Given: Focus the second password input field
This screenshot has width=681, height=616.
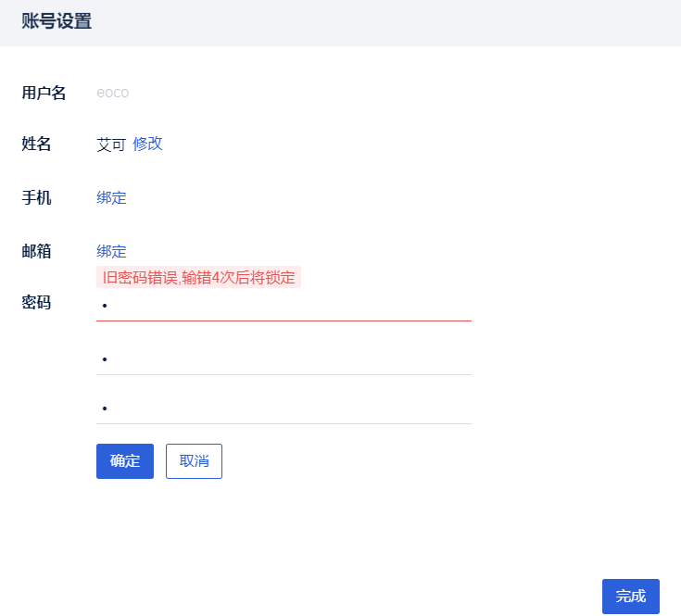Looking at the screenshot, I should tap(284, 358).
